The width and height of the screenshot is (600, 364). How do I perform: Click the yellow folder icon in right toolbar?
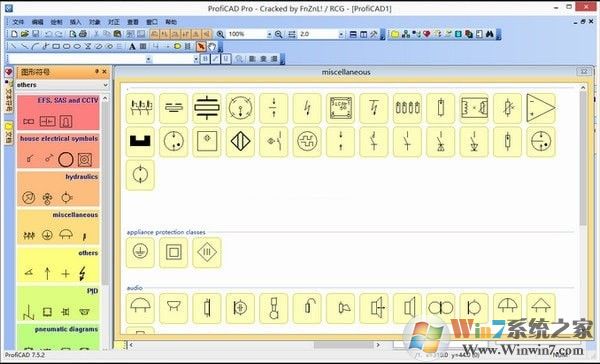(395, 34)
